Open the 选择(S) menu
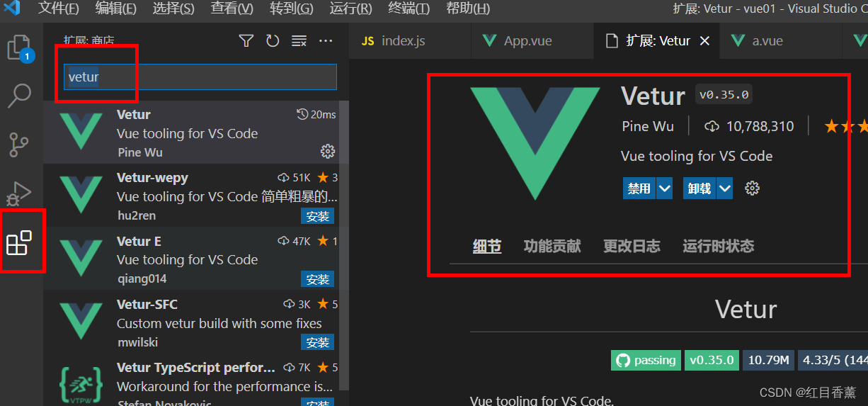Screen dimensions: 868x406 click(x=173, y=9)
